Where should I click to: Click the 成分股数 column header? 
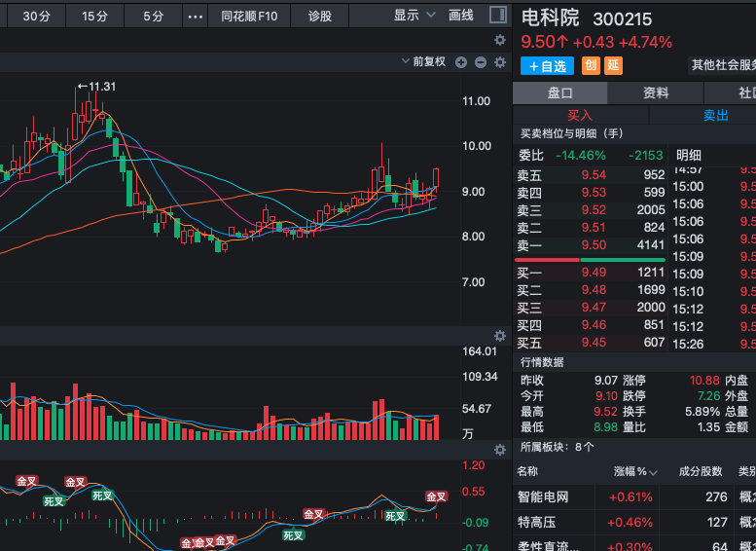click(x=701, y=471)
